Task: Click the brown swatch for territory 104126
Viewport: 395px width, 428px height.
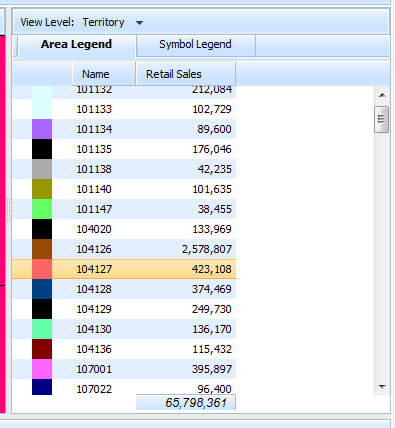Action: tap(42, 249)
